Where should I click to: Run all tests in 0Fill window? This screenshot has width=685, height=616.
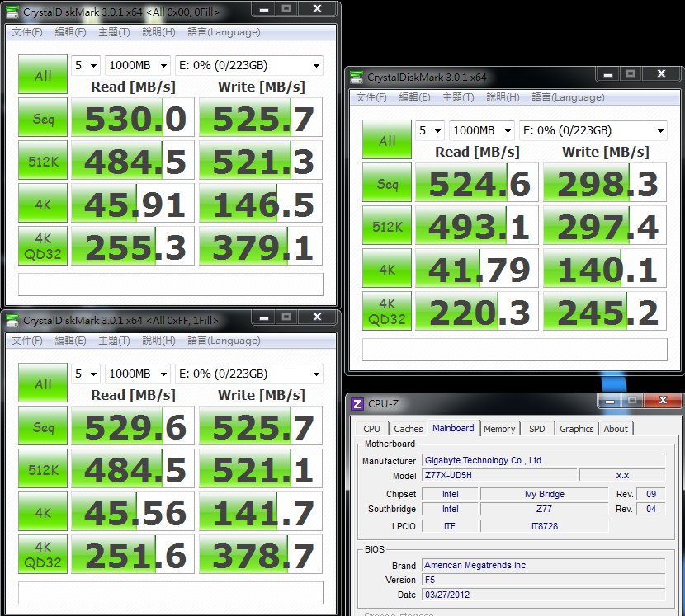pyautogui.click(x=43, y=76)
